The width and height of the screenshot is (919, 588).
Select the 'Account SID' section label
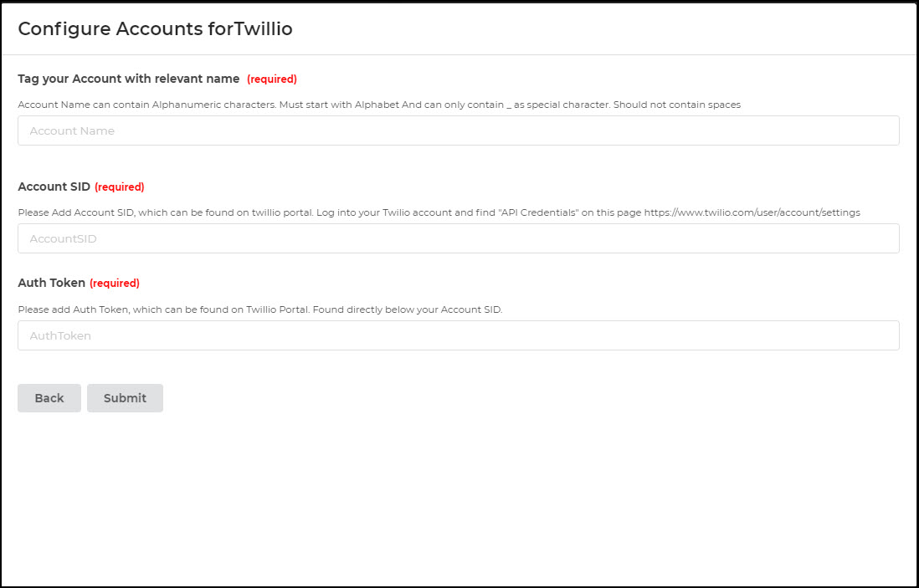pos(53,187)
